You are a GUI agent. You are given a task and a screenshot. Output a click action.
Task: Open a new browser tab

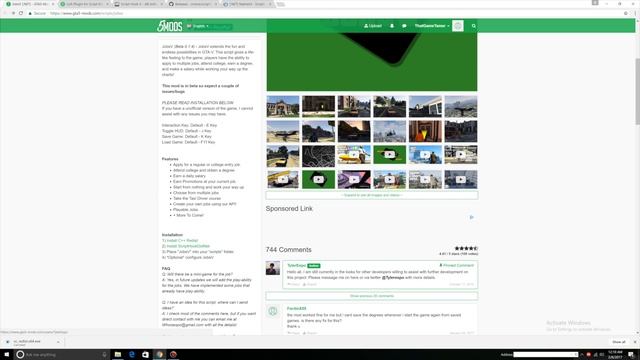[x=280, y=4]
